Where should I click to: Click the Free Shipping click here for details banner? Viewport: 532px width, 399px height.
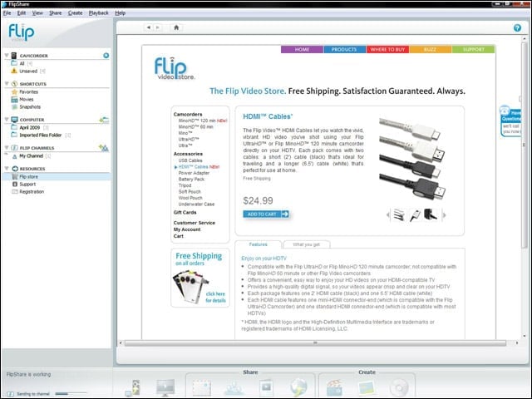tap(200, 278)
